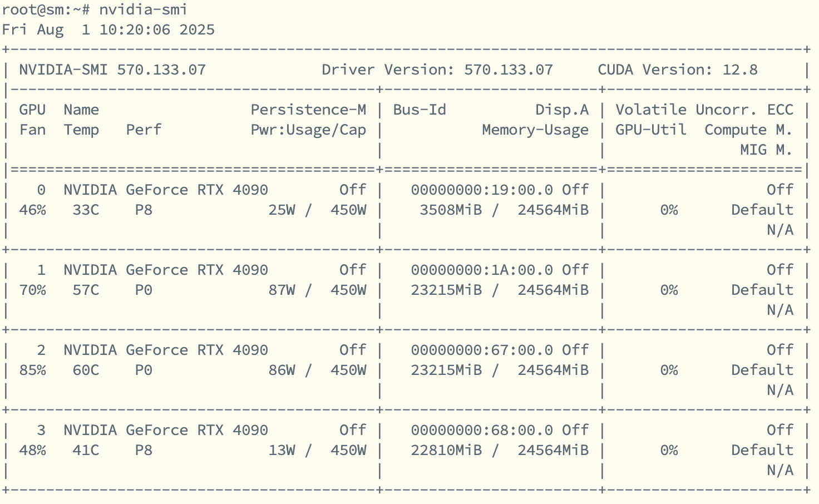Click the Bus-Id column header
The width and height of the screenshot is (819, 504).
[x=419, y=110]
